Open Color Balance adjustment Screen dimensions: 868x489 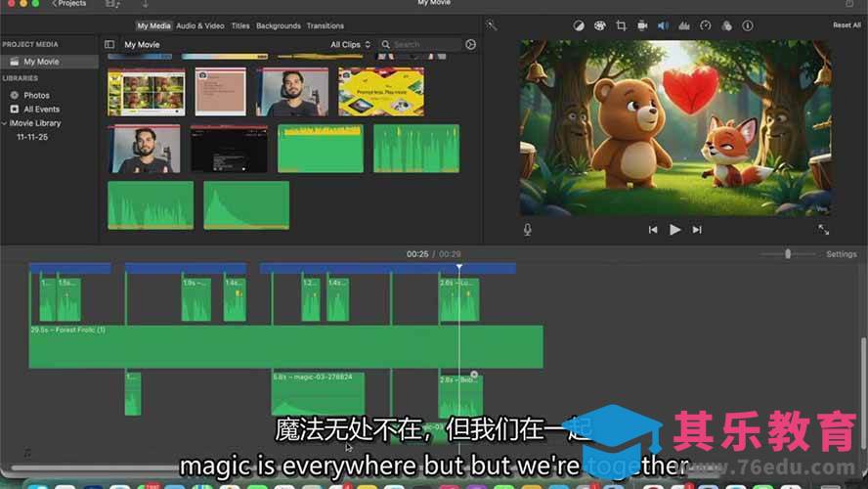[x=579, y=25]
